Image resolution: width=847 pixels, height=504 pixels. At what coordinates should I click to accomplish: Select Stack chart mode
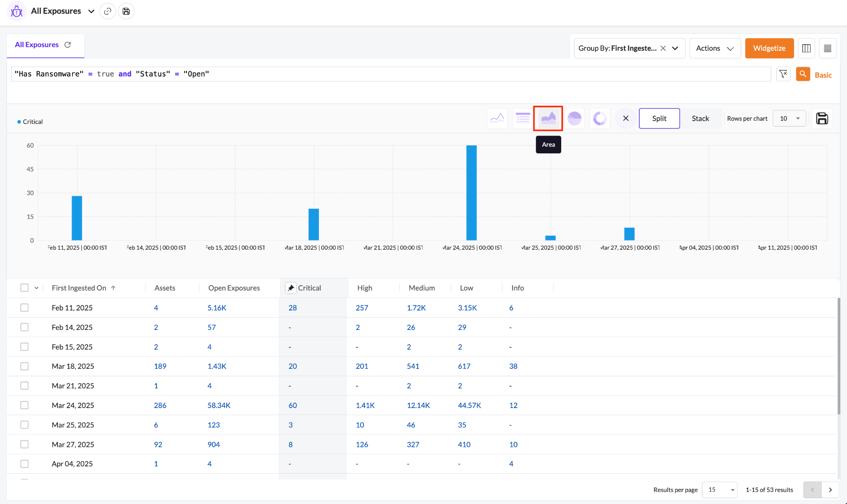coord(700,119)
